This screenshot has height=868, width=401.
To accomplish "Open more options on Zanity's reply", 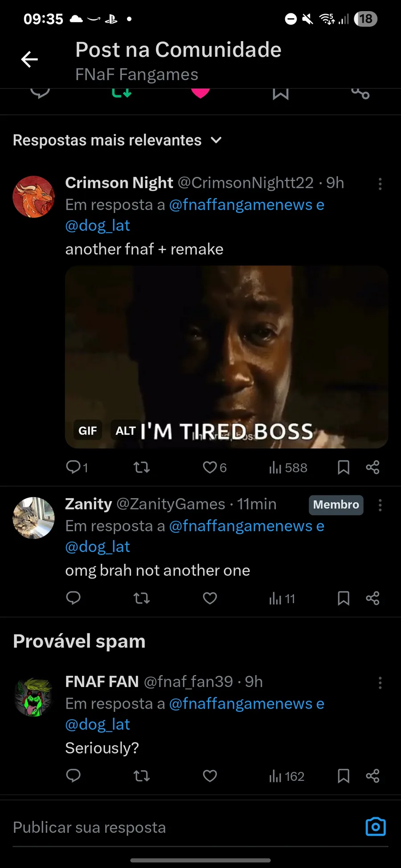I will (380, 505).
